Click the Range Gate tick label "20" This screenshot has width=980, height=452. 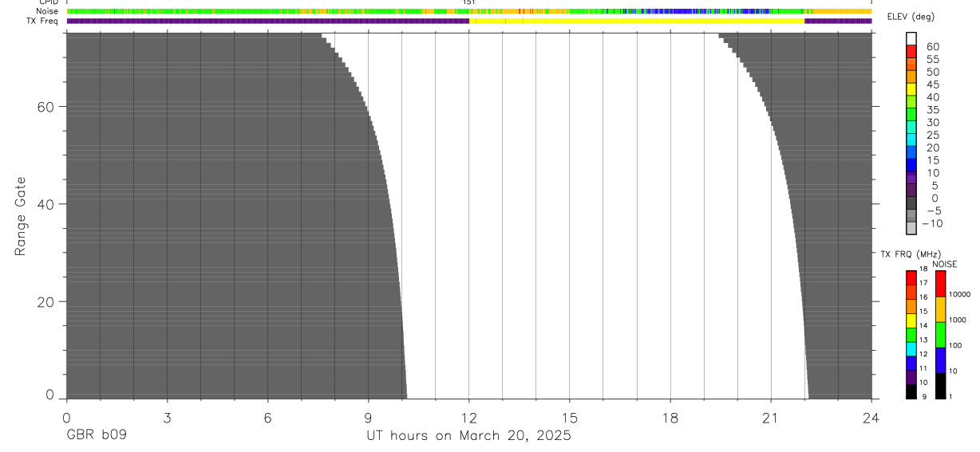[46, 301]
